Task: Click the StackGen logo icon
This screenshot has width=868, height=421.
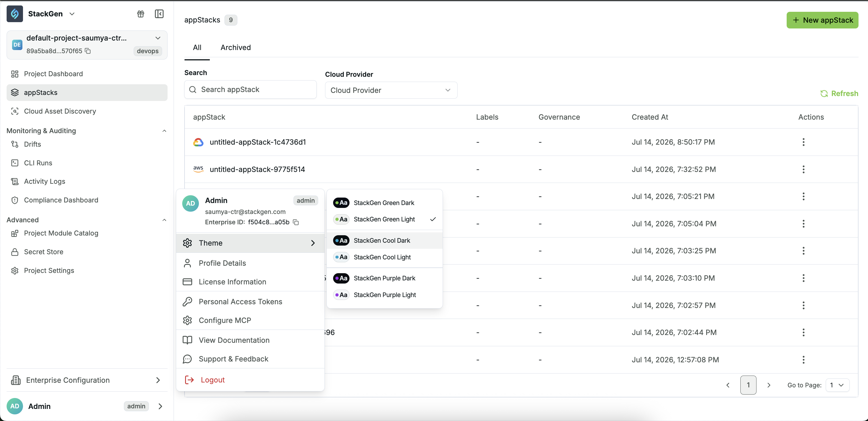Action: point(15,14)
